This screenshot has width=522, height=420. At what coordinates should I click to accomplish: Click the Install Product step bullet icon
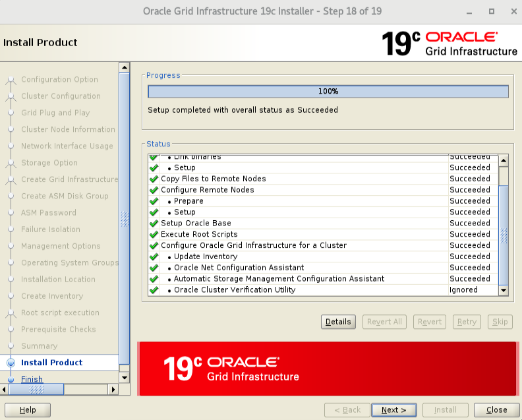click(10, 363)
